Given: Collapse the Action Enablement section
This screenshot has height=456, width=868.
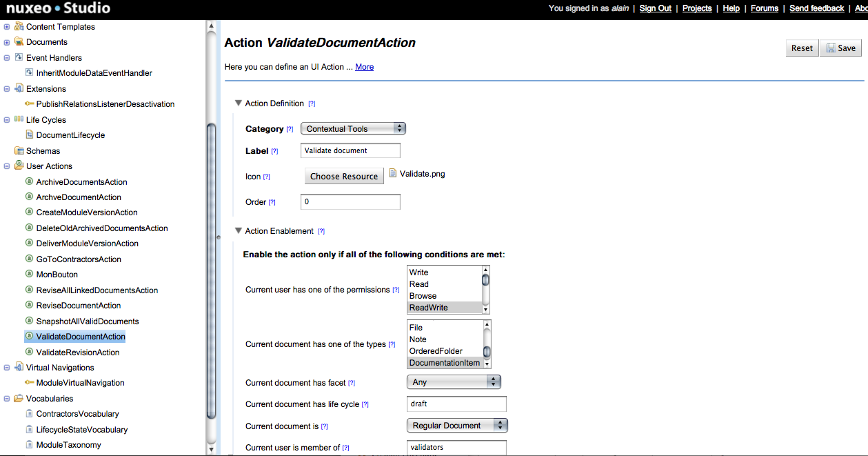Looking at the screenshot, I should [239, 230].
